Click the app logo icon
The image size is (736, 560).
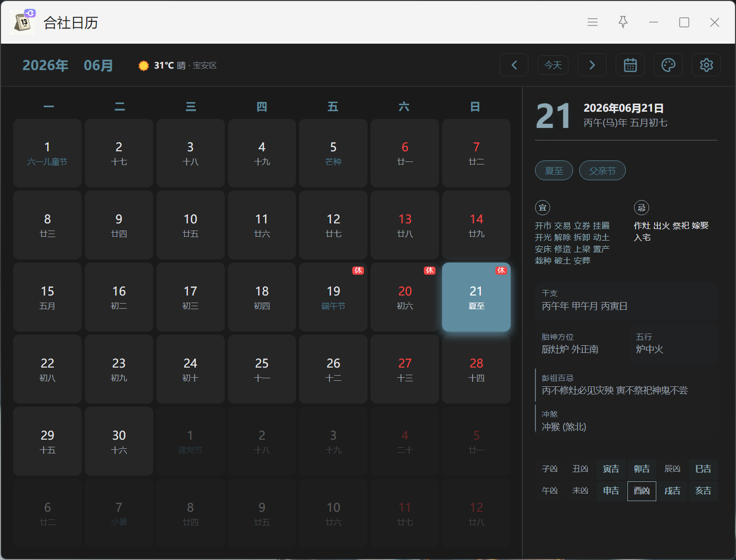(23, 22)
